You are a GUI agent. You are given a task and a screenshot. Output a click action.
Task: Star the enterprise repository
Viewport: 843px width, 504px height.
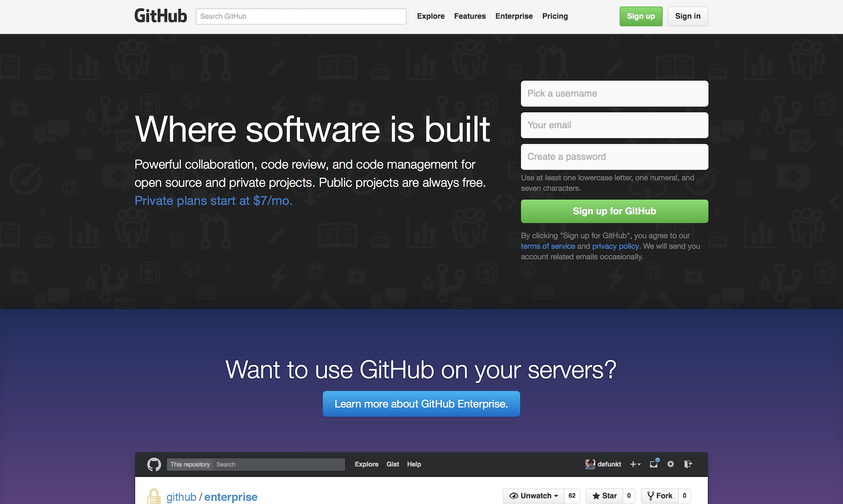(604, 496)
